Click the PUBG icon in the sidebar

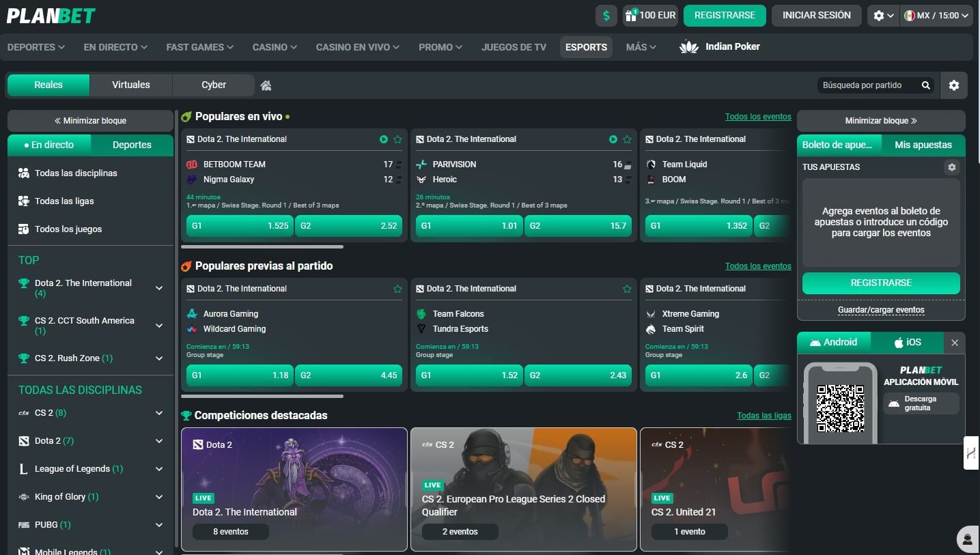point(24,525)
